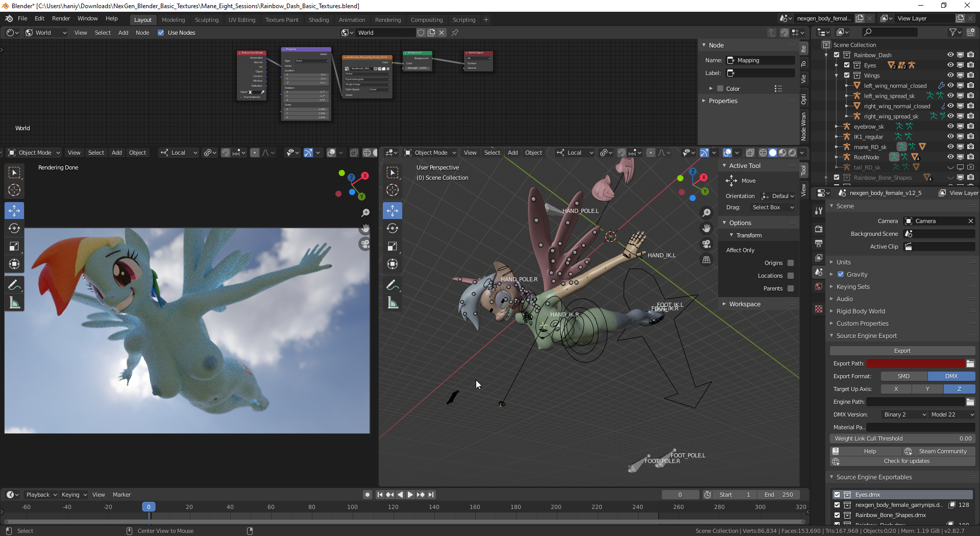Click the Export button
The width and height of the screenshot is (980, 536).
902,351
